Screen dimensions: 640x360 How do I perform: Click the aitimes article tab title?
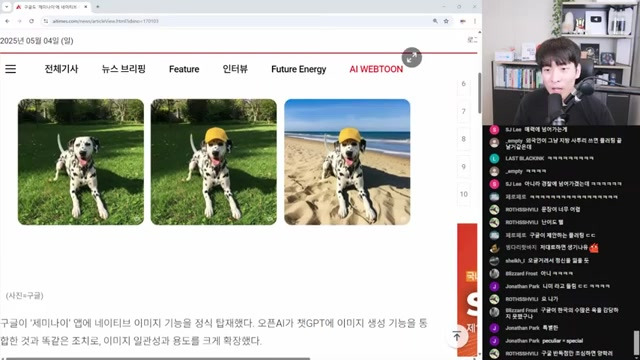50,7
